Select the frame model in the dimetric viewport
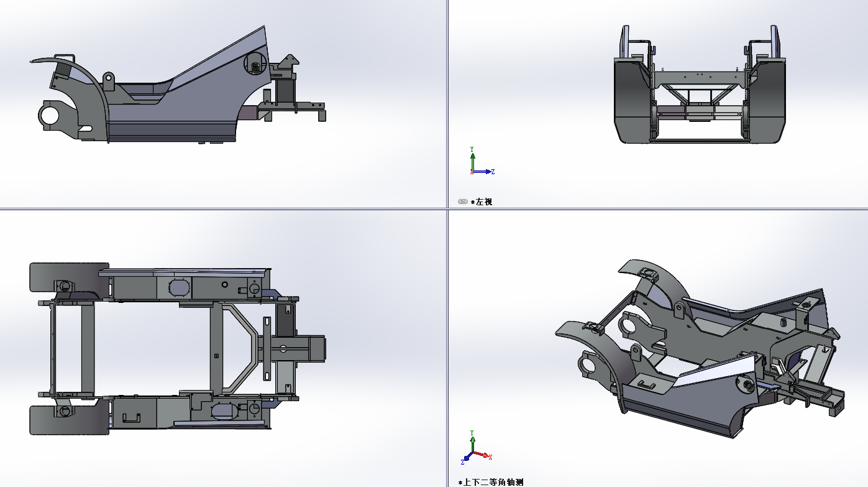Image resolution: width=868 pixels, height=487 pixels. tap(700, 348)
